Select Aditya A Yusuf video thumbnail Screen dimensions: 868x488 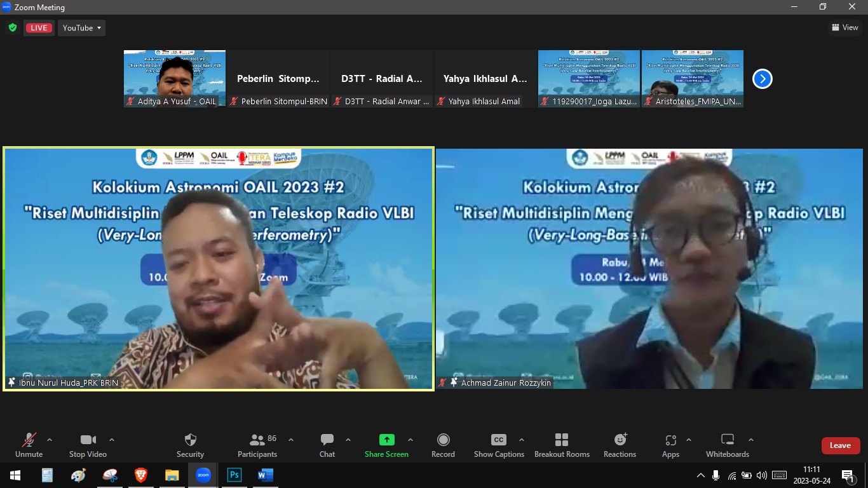click(175, 79)
